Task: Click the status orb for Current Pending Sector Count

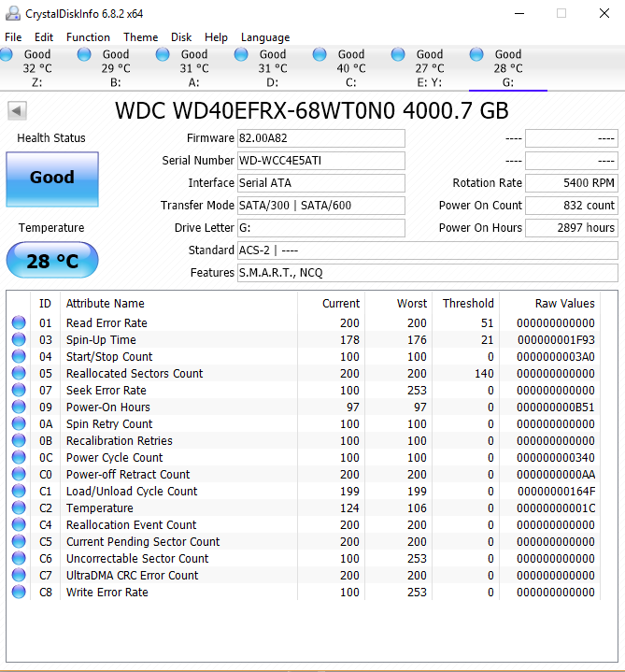Action: (19, 541)
